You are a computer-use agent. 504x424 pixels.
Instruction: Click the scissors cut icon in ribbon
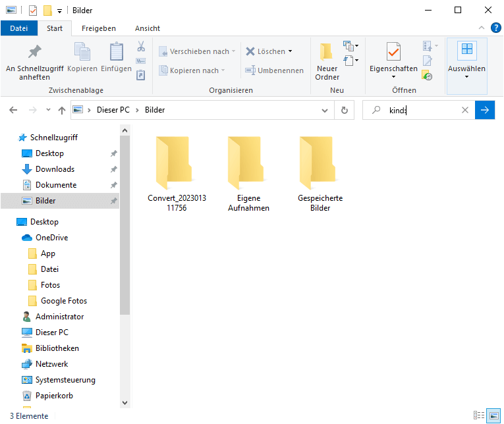tap(141, 47)
